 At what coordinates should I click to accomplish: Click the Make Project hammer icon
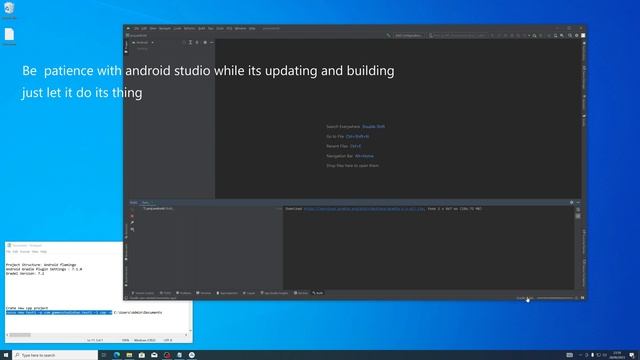click(389, 36)
